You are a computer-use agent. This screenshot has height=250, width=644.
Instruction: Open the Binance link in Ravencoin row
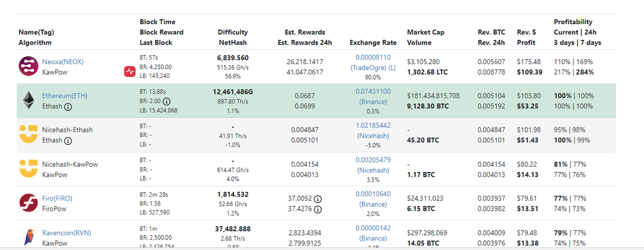(x=373, y=238)
